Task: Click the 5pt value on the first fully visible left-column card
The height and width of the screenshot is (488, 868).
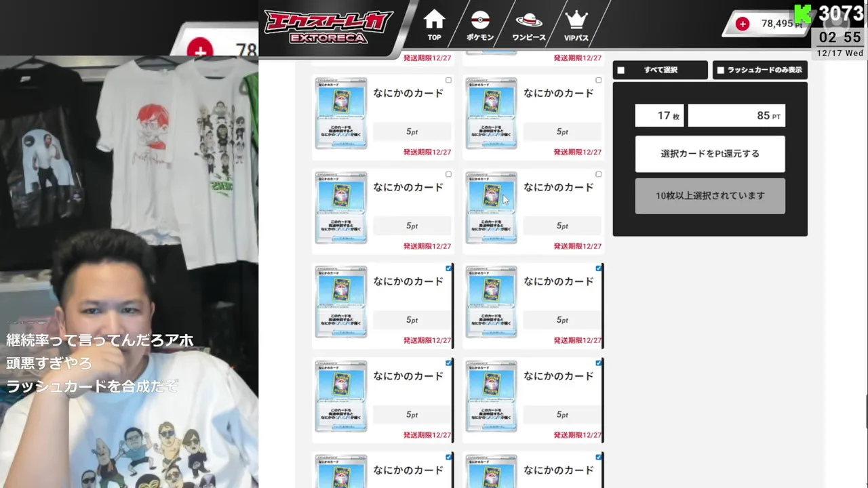Action: [412, 131]
